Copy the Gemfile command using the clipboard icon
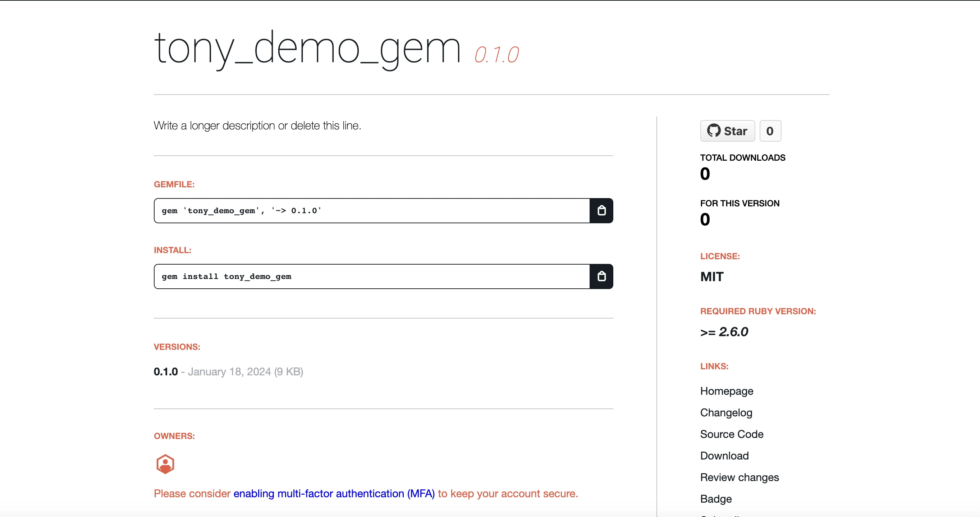Image resolution: width=980 pixels, height=517 pixels. [x=601, y=210]
